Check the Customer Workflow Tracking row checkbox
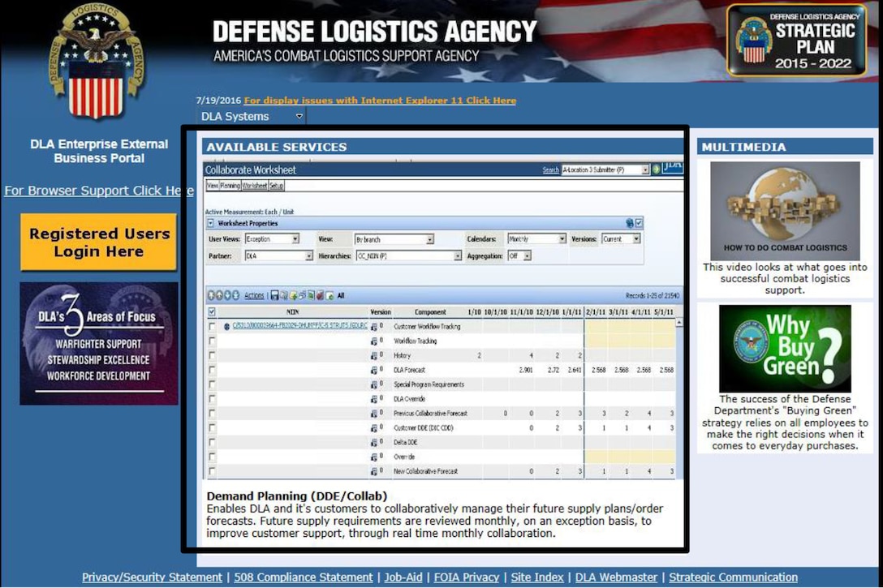The width and height of the screenshot is (883, 588). 212,326
